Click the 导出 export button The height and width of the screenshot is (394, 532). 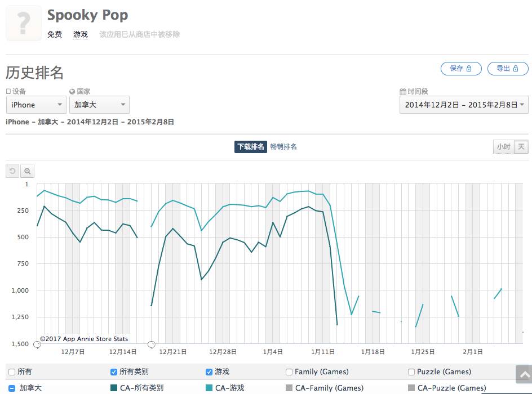click(508, 69)
